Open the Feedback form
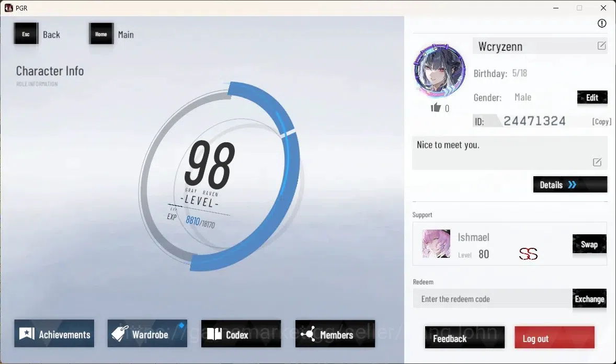 465,338
